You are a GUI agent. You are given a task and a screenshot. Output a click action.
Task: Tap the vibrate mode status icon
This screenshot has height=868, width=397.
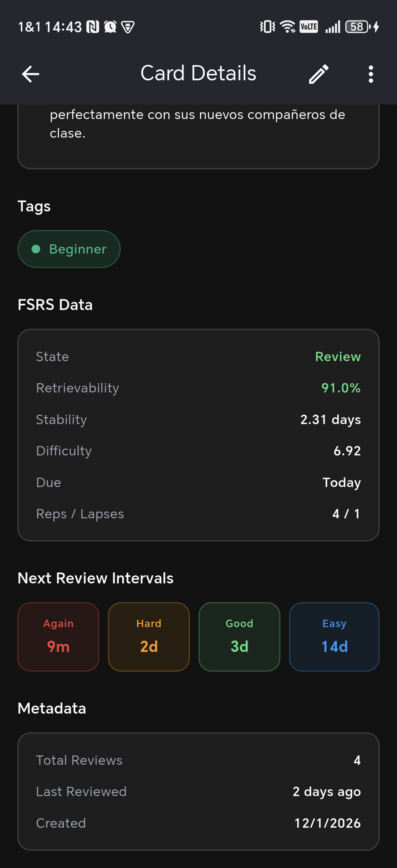(x=268, y=27)
